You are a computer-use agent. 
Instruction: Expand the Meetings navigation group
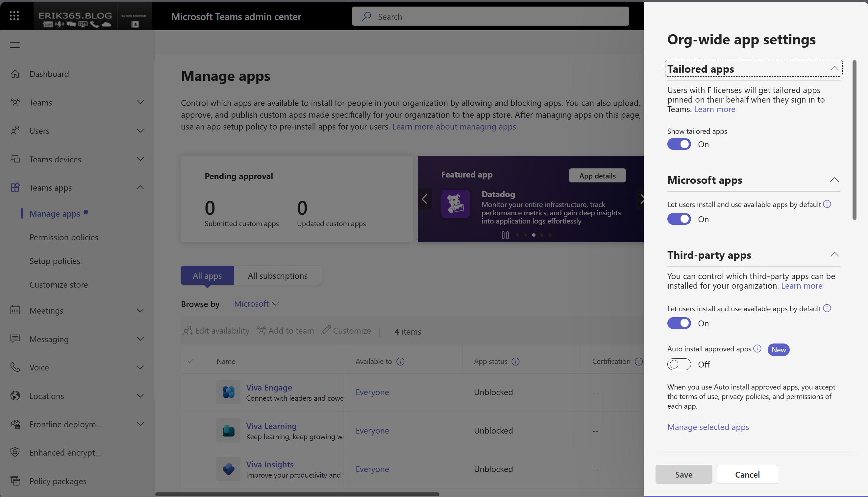click(140, 310)
